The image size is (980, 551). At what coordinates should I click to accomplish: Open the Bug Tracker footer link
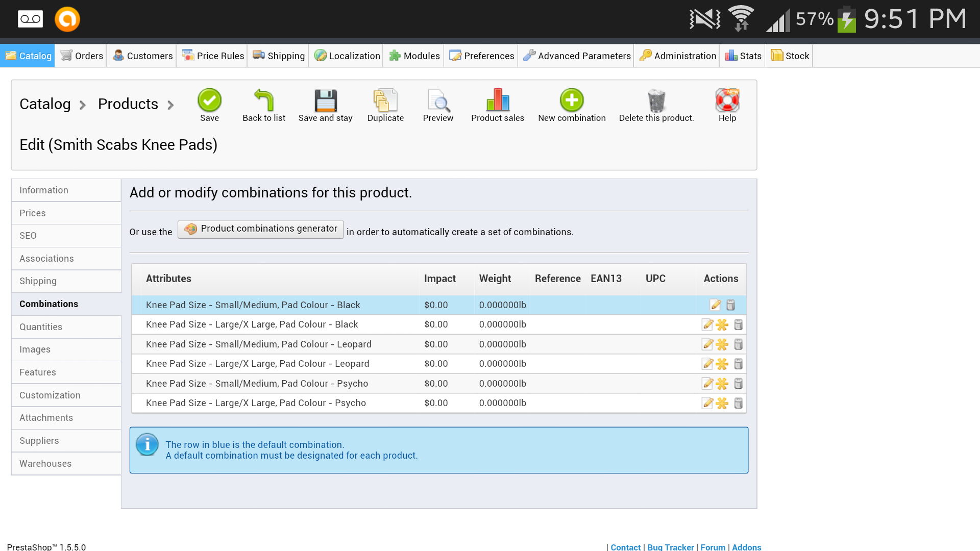click(x=670, y=547)
